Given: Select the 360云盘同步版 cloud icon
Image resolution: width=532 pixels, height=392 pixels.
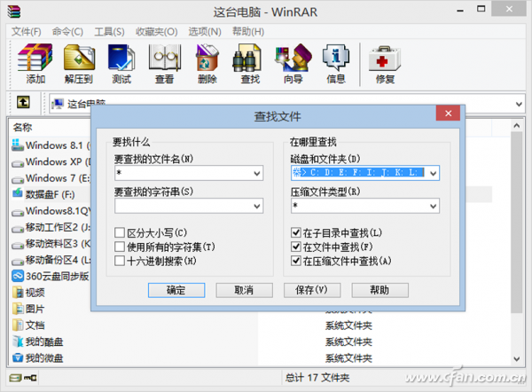Looking at the screenshot, I should (18, 276).
